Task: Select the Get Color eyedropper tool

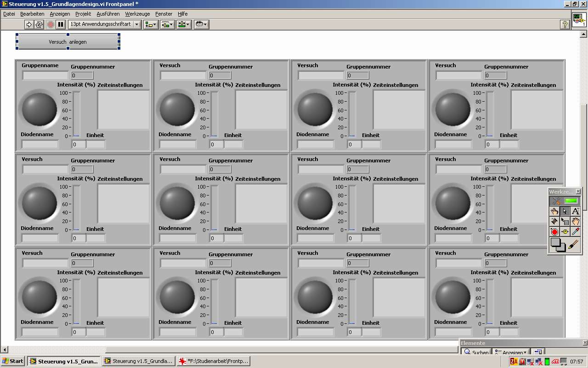Action: [x=575, y=231]
